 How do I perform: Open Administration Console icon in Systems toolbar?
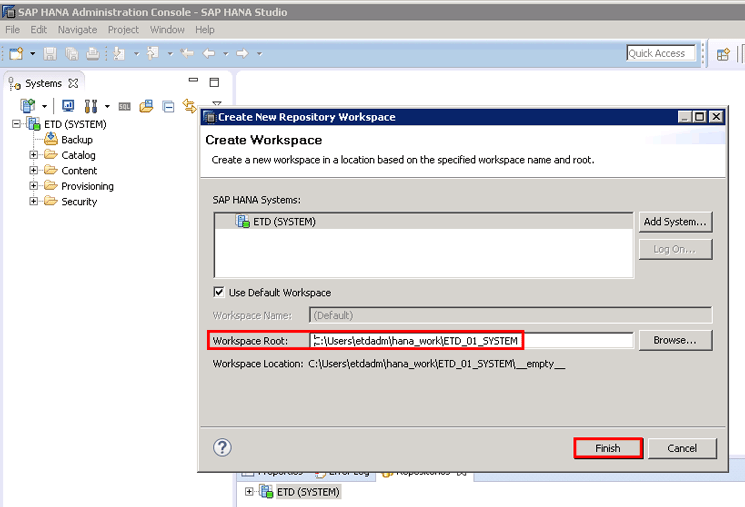[x=68, y=106]
